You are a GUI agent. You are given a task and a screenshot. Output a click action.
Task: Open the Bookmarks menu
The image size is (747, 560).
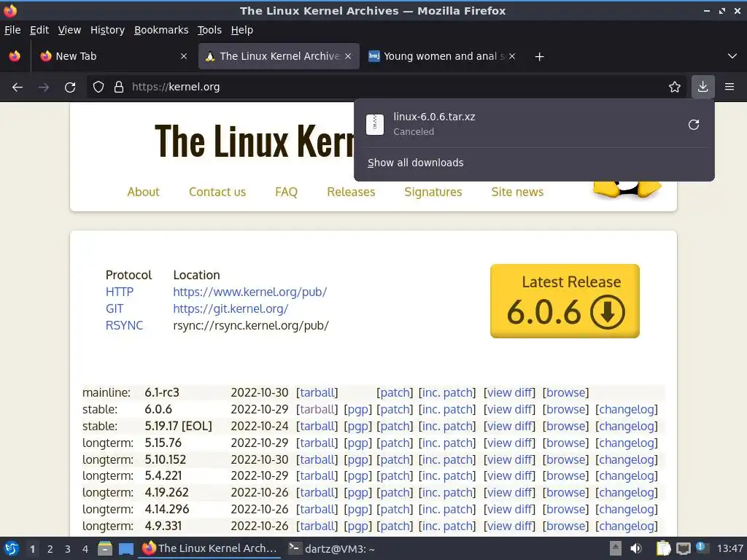click(x=161, y=30)
